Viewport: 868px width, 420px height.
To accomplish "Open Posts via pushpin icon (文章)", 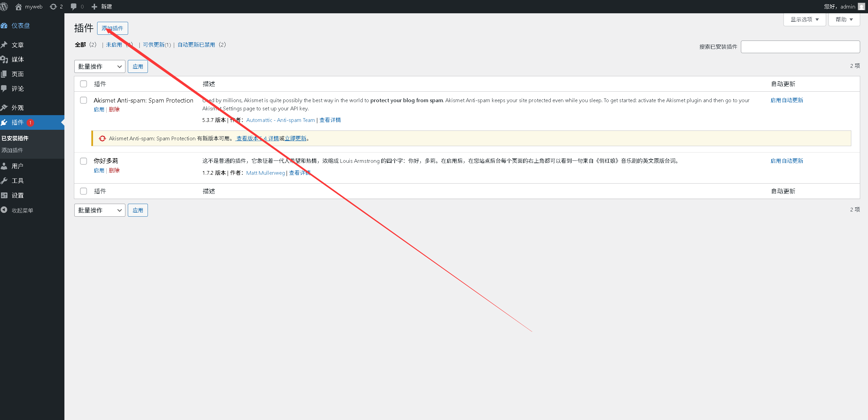I will pyautogui.click(x=4, y=45).
